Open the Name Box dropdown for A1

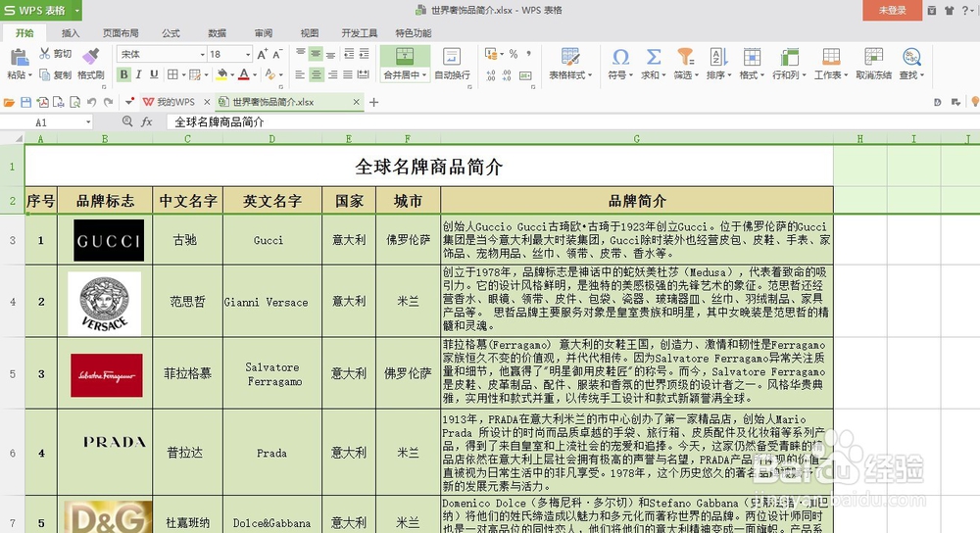point(88,121)
